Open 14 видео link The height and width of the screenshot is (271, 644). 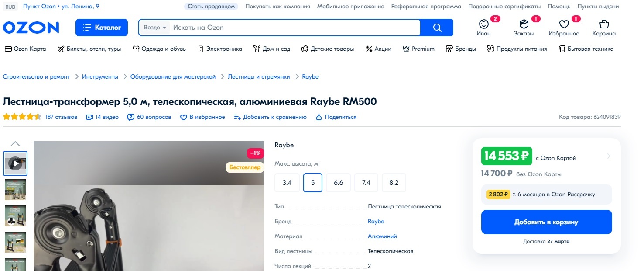tap(102, 117)
